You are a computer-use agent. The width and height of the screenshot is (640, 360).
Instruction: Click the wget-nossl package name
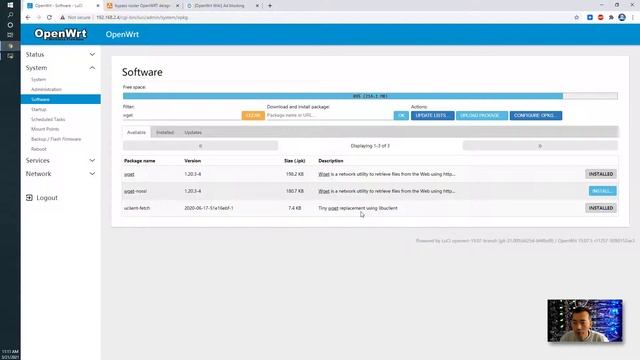[135, 191]
